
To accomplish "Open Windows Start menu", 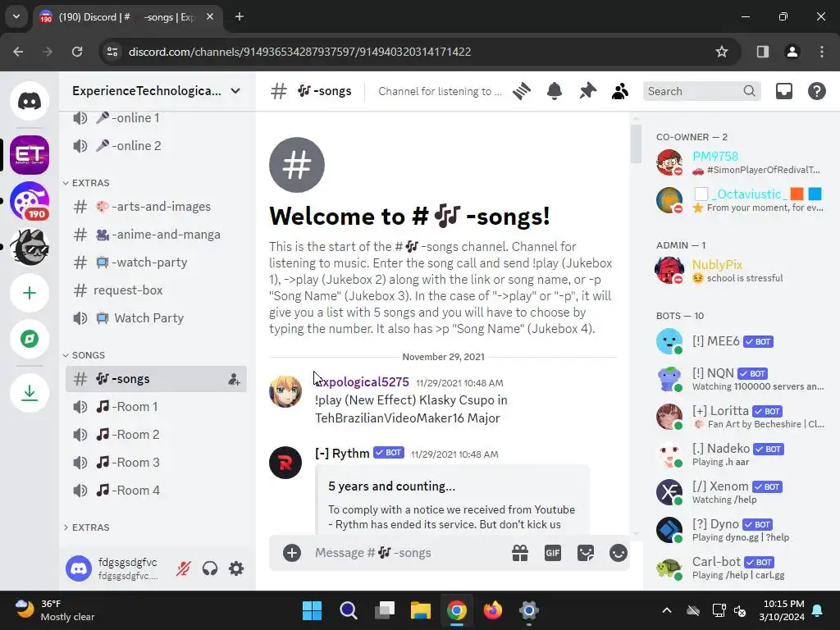I will point(312,610).
